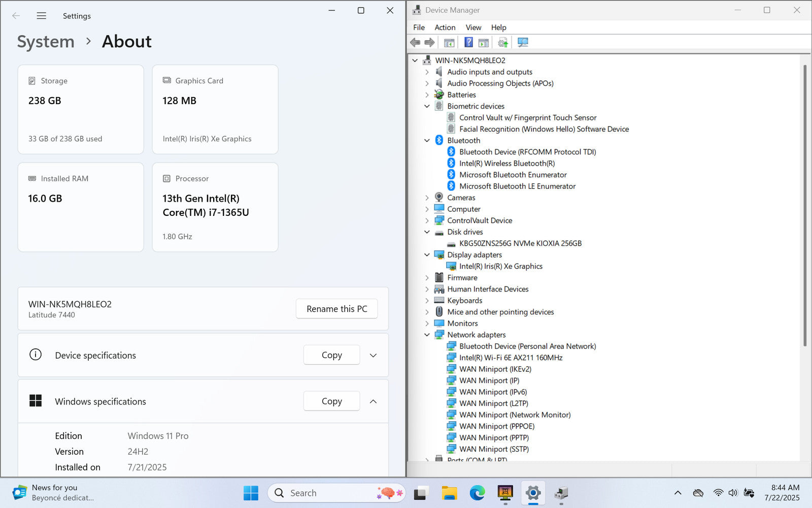Go back in the Settings window
Image resolution: width=812 pixels, height=508 pixels.
coord(16,16)
